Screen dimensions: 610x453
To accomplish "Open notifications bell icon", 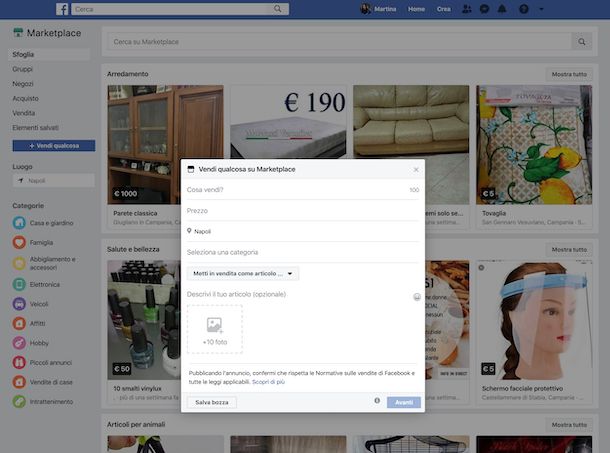I will point(502,9).
